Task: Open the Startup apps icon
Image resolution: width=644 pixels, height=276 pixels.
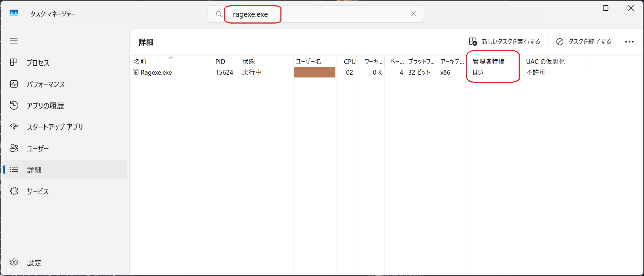Action: click(14, 127)
